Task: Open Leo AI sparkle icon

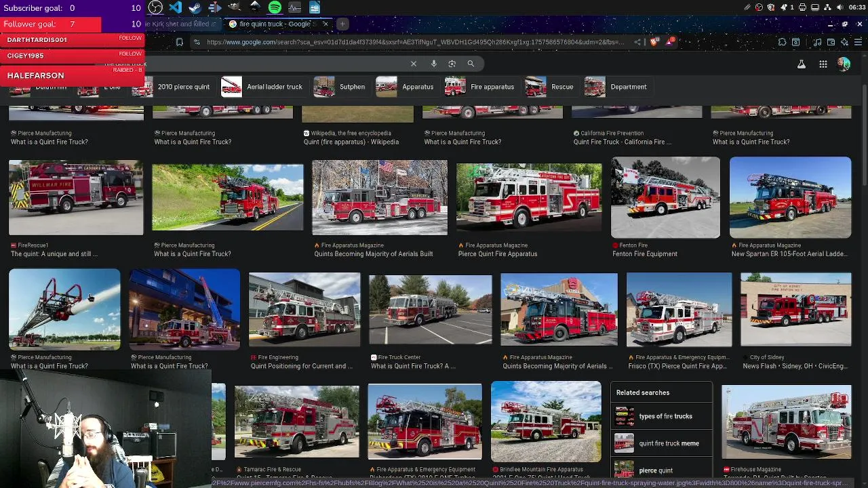Action: (844, 42)
